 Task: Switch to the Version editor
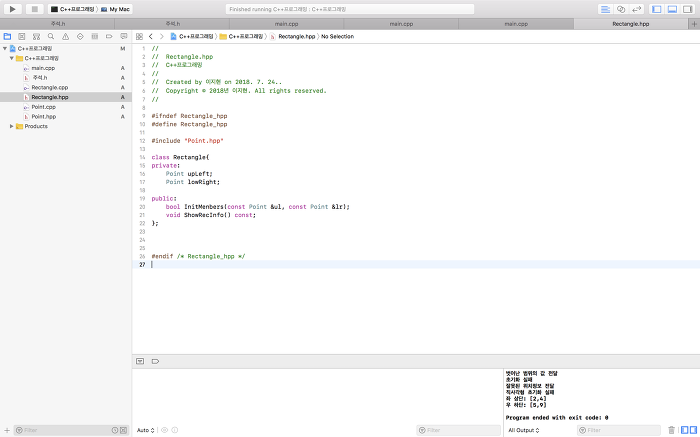[x=637, y=9]
